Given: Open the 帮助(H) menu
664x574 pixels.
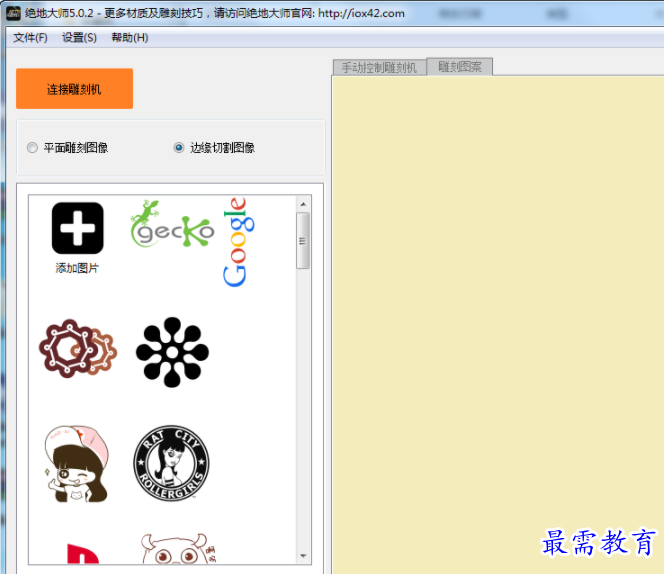Looking at the screenshot, I should [x=130, y=38].
